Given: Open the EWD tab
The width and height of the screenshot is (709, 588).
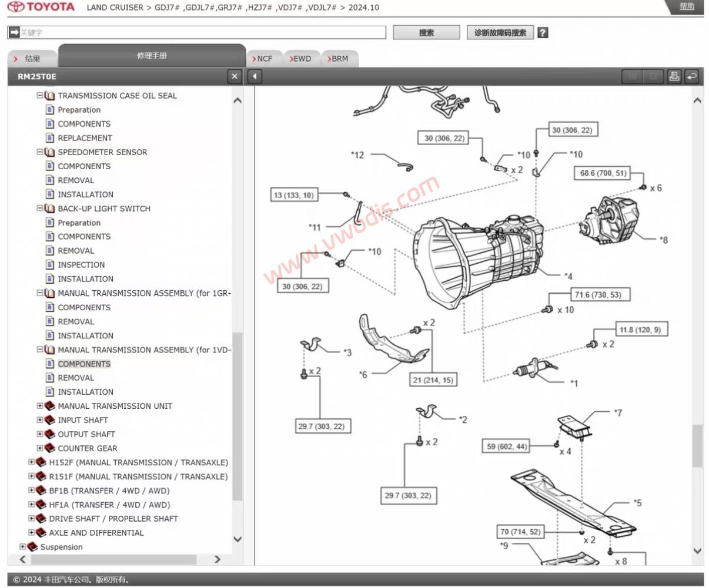Looking at the screenshot, I should pos(302,59).
